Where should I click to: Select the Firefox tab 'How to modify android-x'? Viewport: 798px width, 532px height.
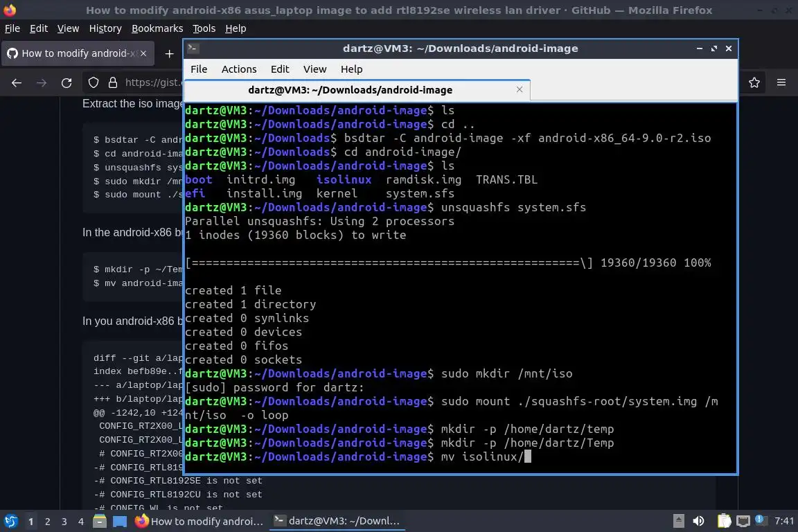[x=76, y=53]
